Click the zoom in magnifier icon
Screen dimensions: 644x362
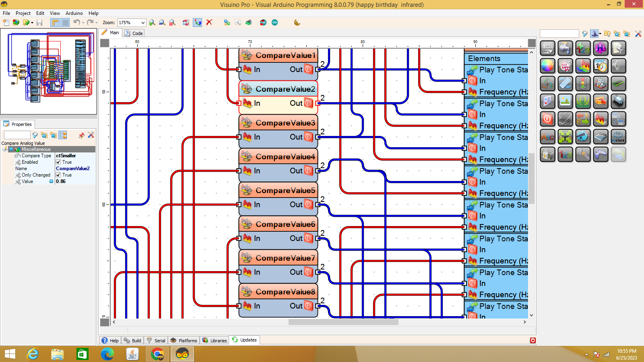click(152, 23)
